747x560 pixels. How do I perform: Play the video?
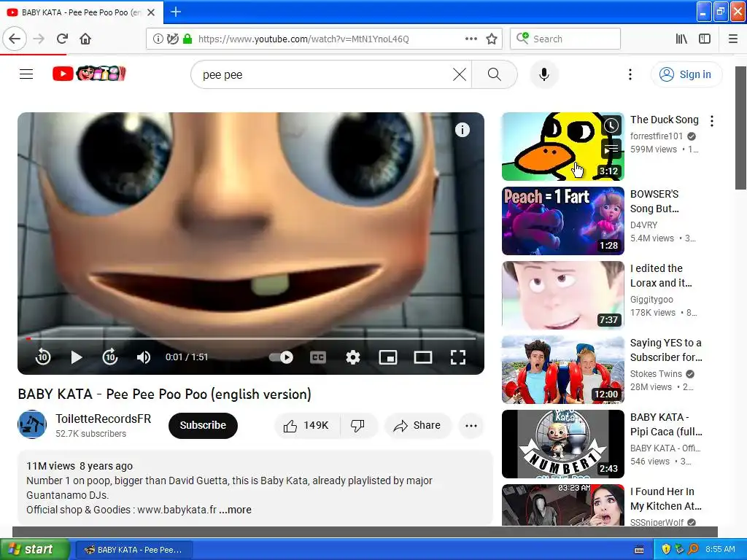pyautogui.click(x=76, y=357)
